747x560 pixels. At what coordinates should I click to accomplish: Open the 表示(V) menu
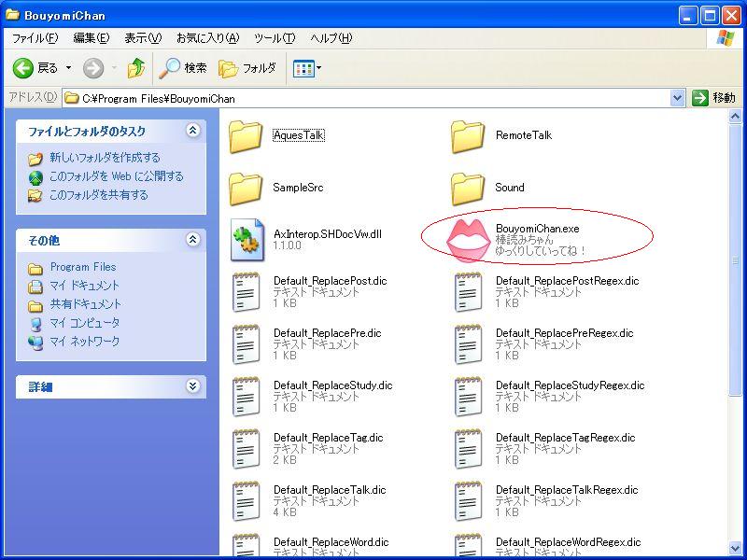143,38
